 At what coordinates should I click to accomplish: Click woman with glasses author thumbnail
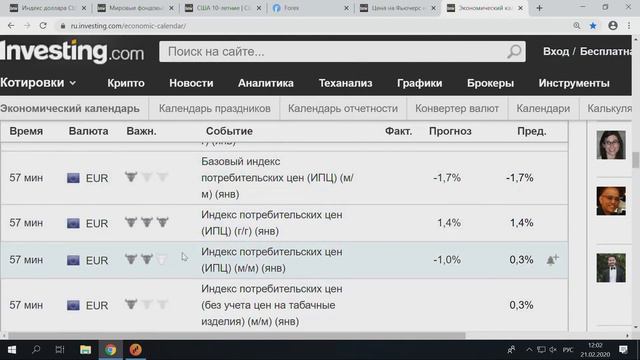point(611,144)
